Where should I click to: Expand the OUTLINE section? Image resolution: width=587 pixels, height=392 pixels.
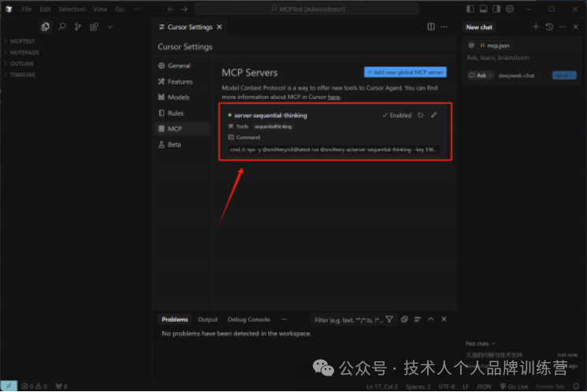pyautogui.click(x=22, y=64)
